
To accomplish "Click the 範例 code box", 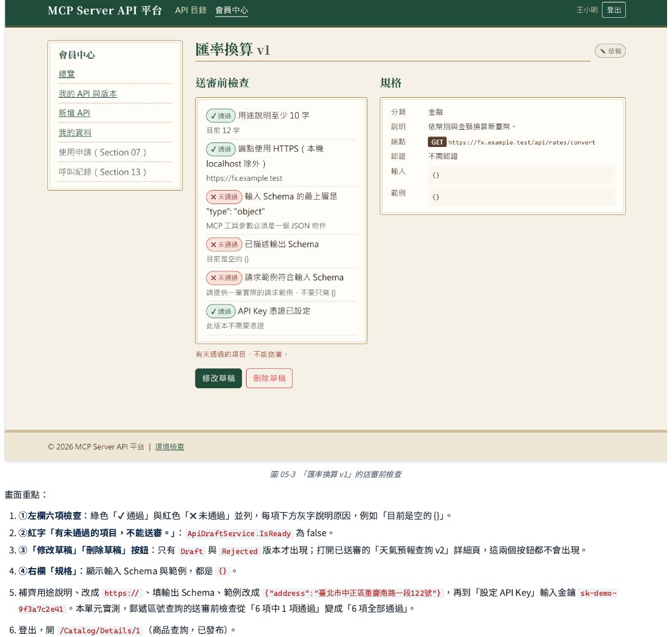I will click(x=521, y=197).
